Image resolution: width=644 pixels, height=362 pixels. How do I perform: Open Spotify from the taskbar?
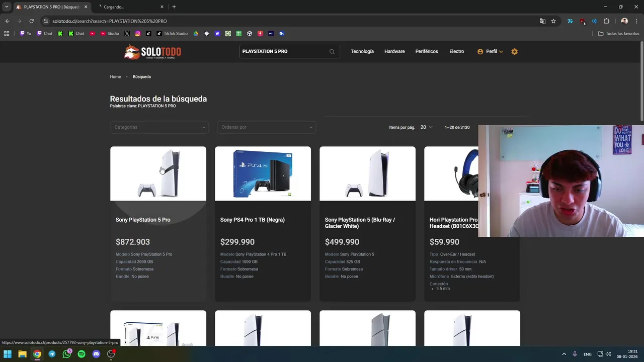(82, 354)
